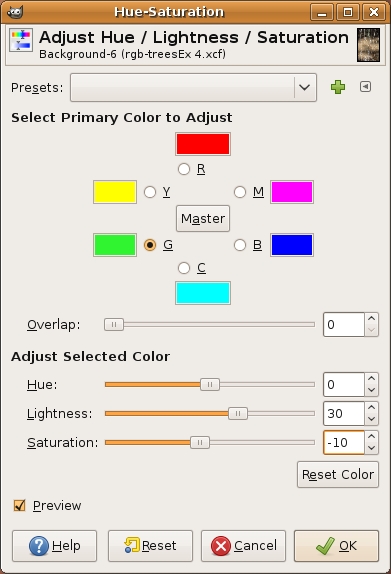The width and height of the screenshot is (391, 574).
Task: Select the M magenta radio button
Action: coord(240,192)
